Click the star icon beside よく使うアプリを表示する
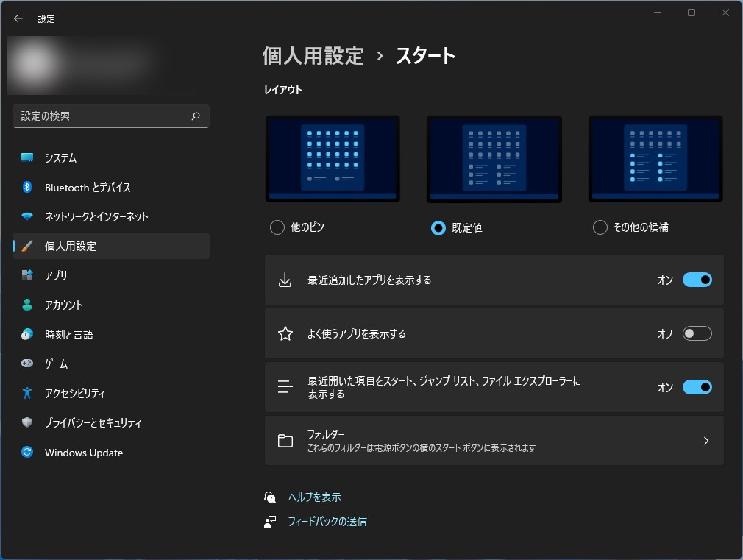Image resolution: width=743 pixels, height=560 pixels. click(285, 333)
